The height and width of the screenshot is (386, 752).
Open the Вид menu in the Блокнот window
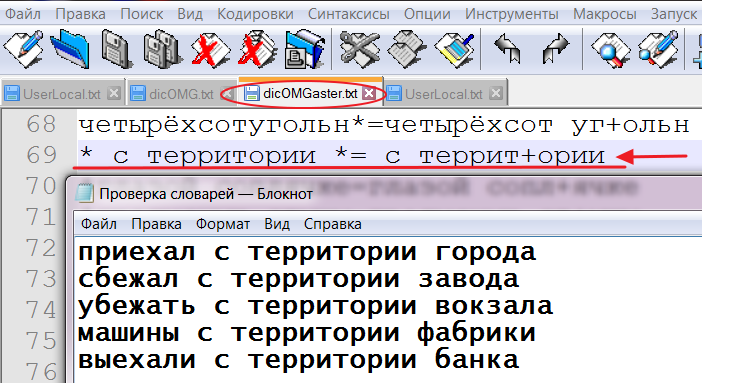pos(277,224)
